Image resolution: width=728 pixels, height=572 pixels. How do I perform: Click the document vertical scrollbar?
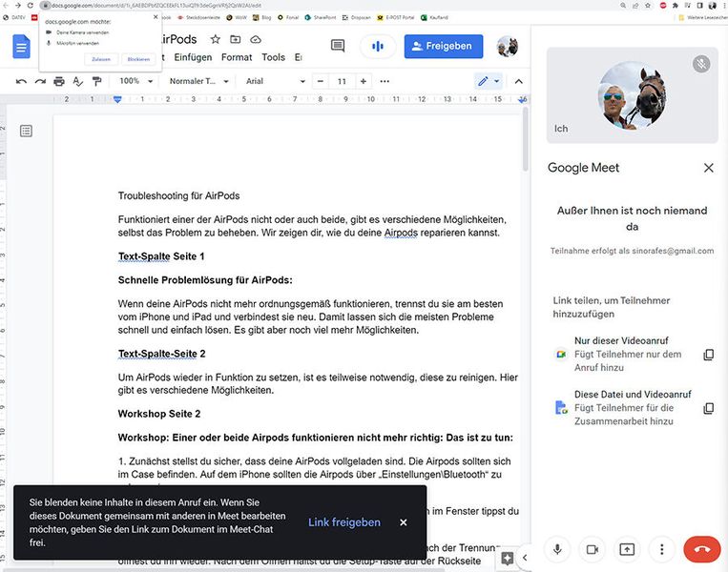click(526, 139)
